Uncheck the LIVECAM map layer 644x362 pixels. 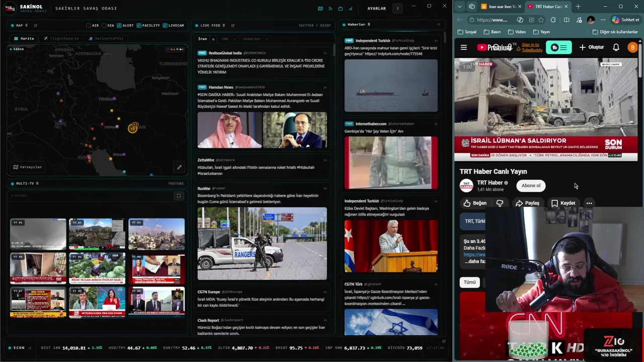coord(165,25)
